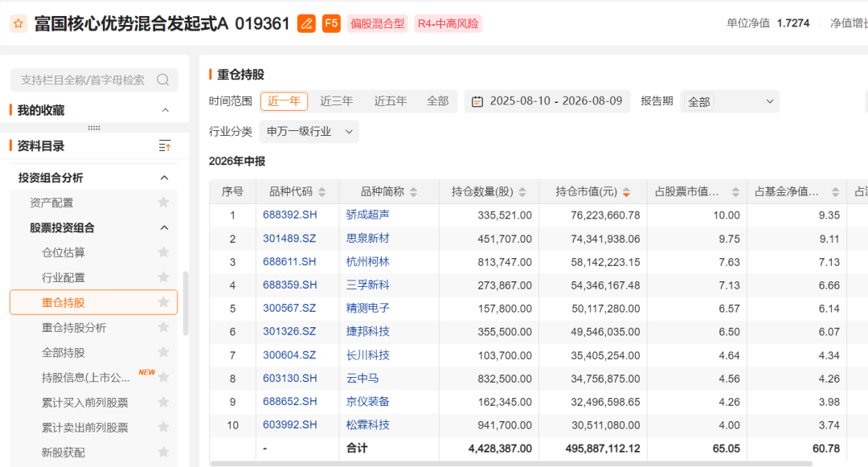
Task: Click the sidebar vertical scrollbar
Action: point(186,303)
